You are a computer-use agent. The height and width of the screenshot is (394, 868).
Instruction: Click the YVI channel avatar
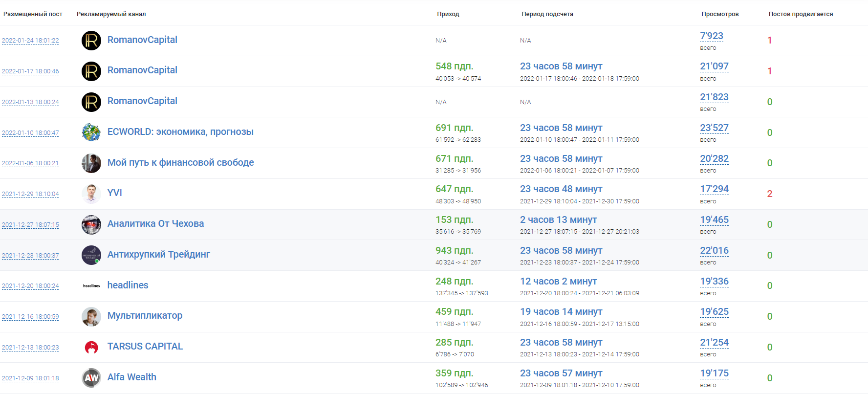click(x=91, y=194)
